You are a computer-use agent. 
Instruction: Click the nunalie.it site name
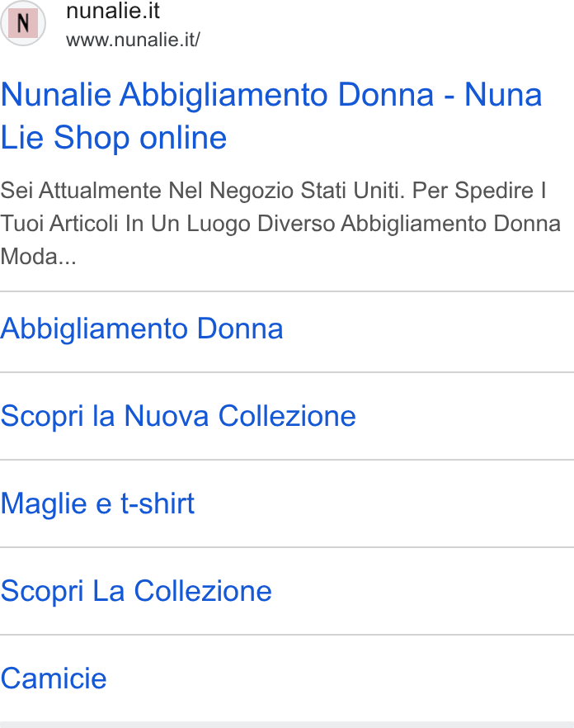click(113, 12)
